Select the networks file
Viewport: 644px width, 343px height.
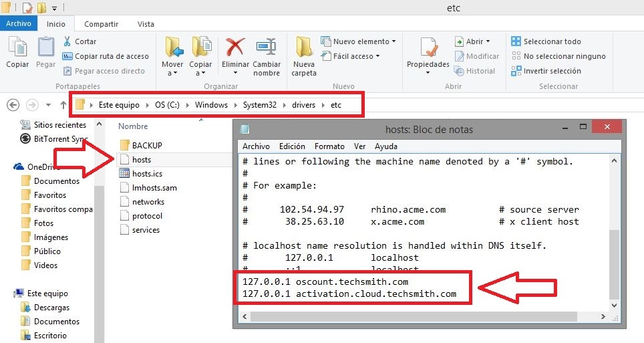click(142, 201)
